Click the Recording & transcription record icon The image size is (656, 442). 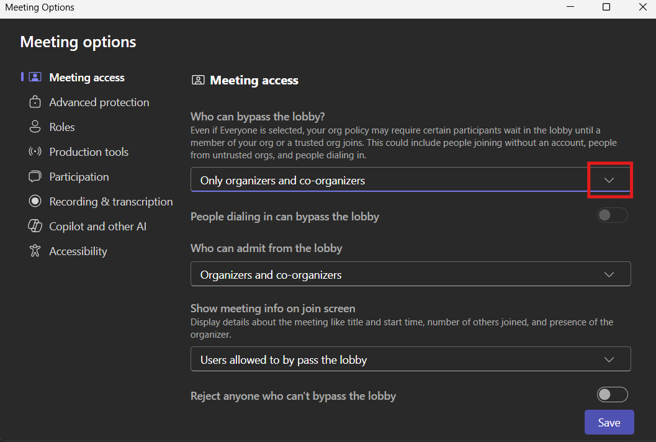pyautogui.click(x=35, y=201)
